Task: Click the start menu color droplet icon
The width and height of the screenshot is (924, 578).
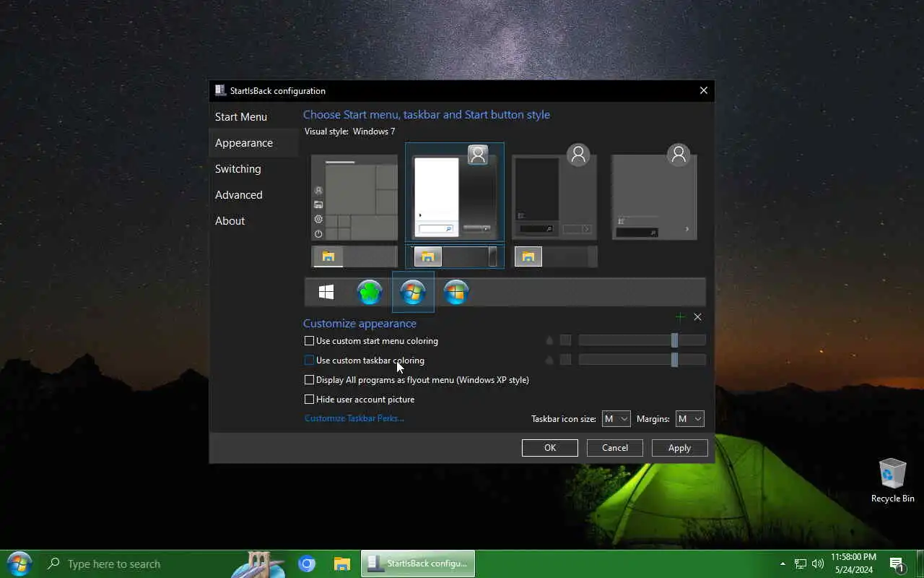Action: (x=549, y=340)
